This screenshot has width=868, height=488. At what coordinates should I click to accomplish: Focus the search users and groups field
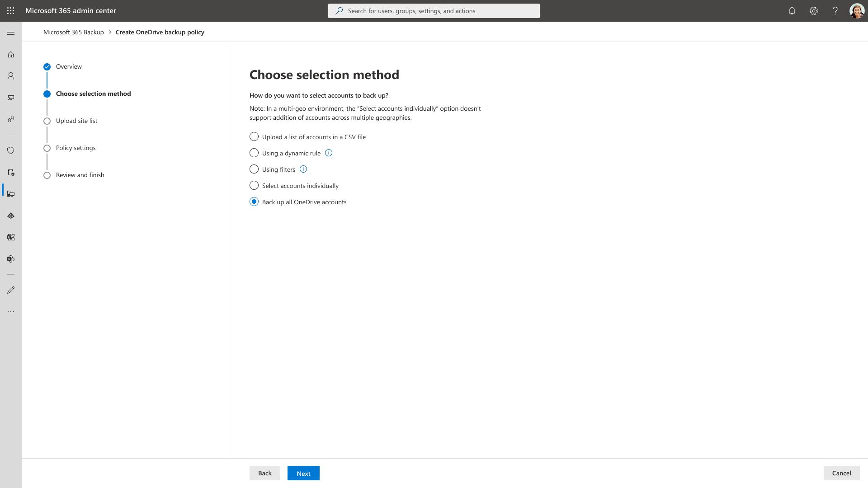[434, 11]
